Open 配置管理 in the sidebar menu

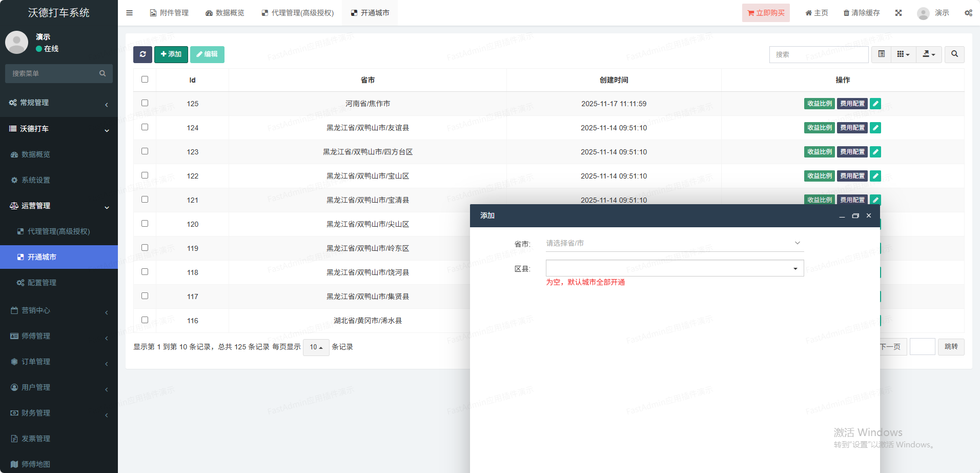[42, 283]
